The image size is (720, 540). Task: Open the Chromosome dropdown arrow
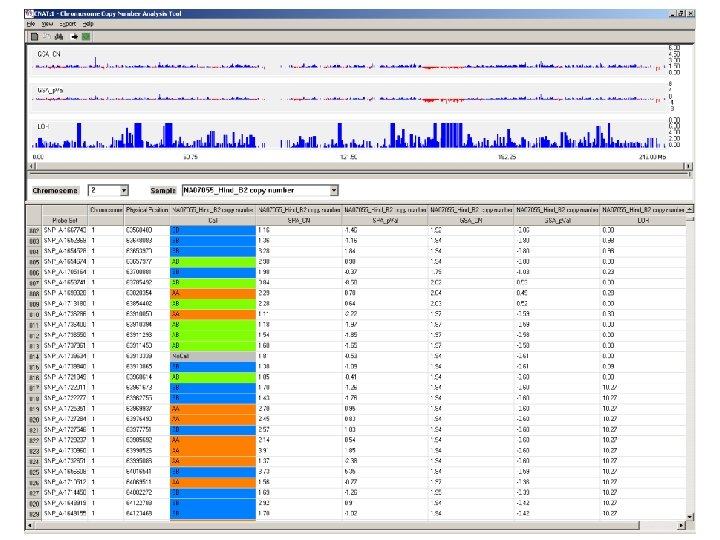124,190
